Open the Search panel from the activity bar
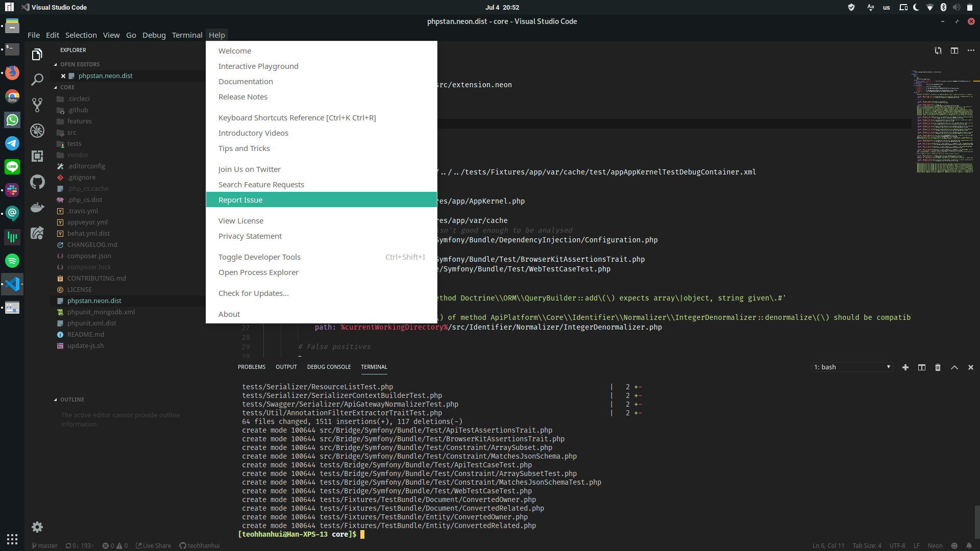Screen dimensions: 980x551 point(37,80)
